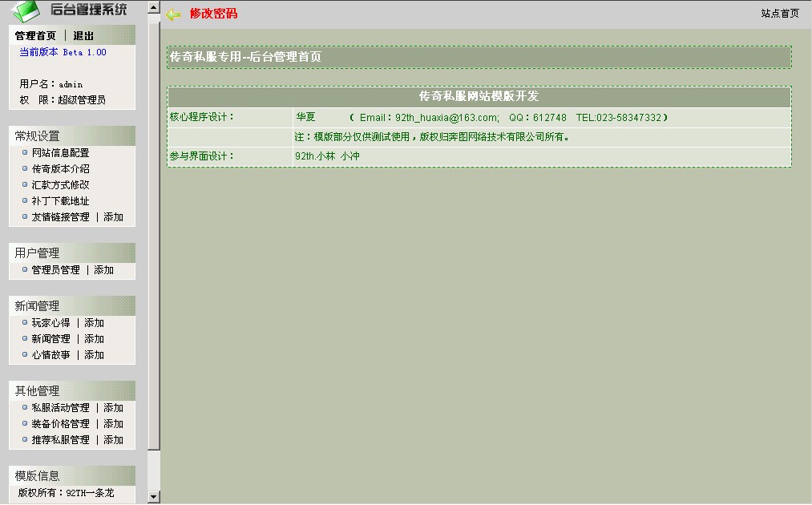Go to 站点首页 site homepage

coord(779,14)
